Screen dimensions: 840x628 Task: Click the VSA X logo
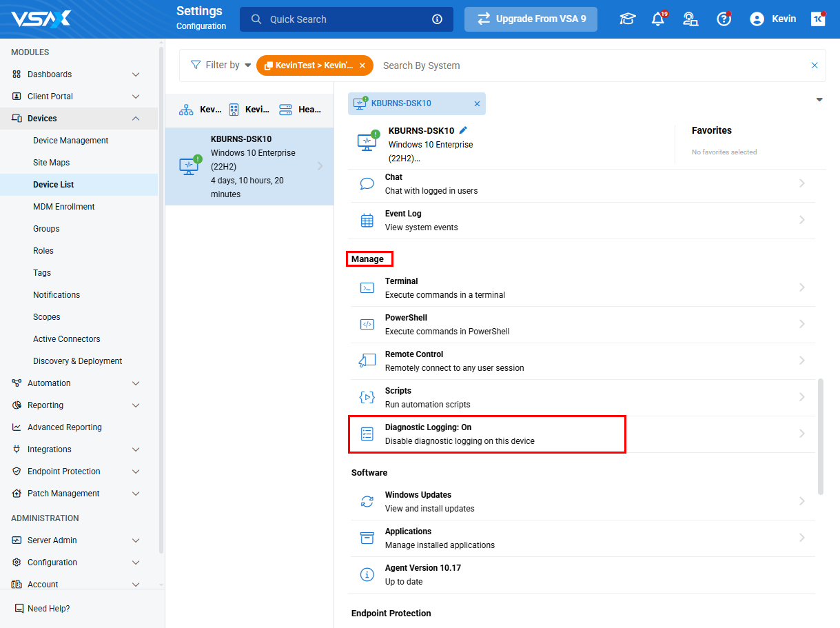(41, 19)
